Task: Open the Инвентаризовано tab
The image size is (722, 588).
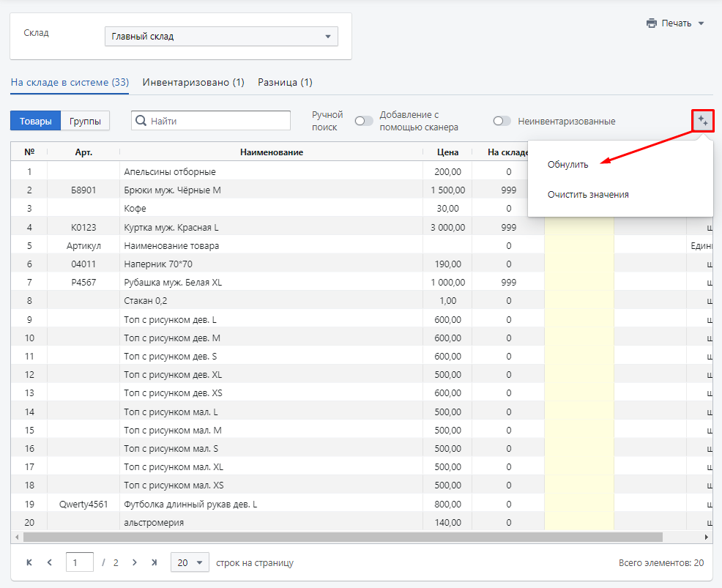Action: 193,82
